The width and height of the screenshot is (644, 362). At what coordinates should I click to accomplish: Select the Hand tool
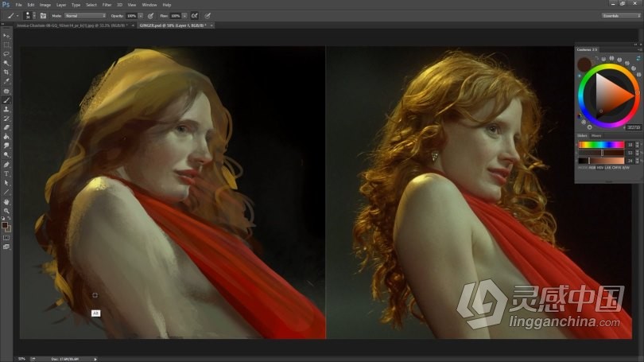coord(6,202)
